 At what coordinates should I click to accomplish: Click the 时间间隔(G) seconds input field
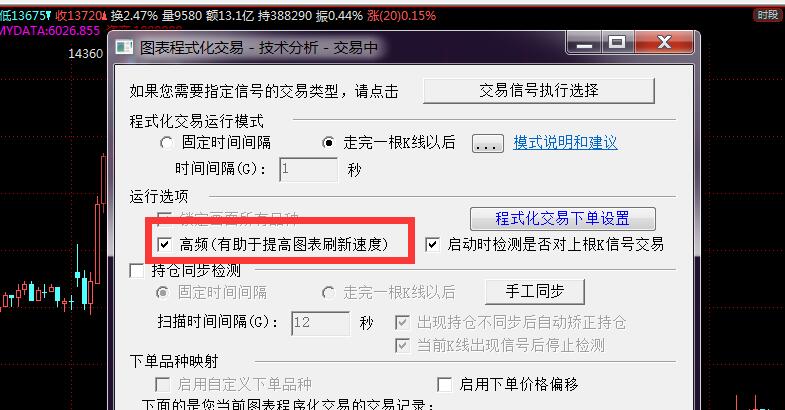[308, 169]
